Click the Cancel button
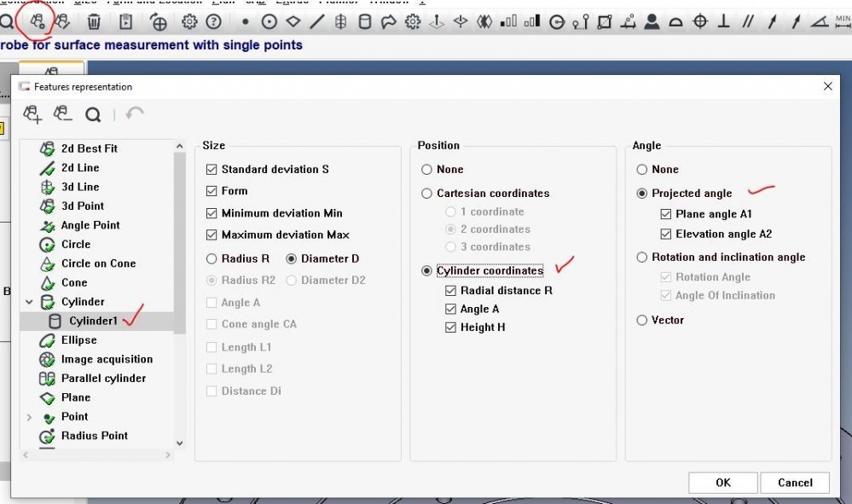 [x=794, y=483]
